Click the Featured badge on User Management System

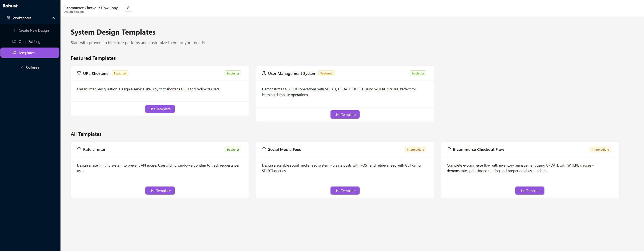(x=326, y=73)
